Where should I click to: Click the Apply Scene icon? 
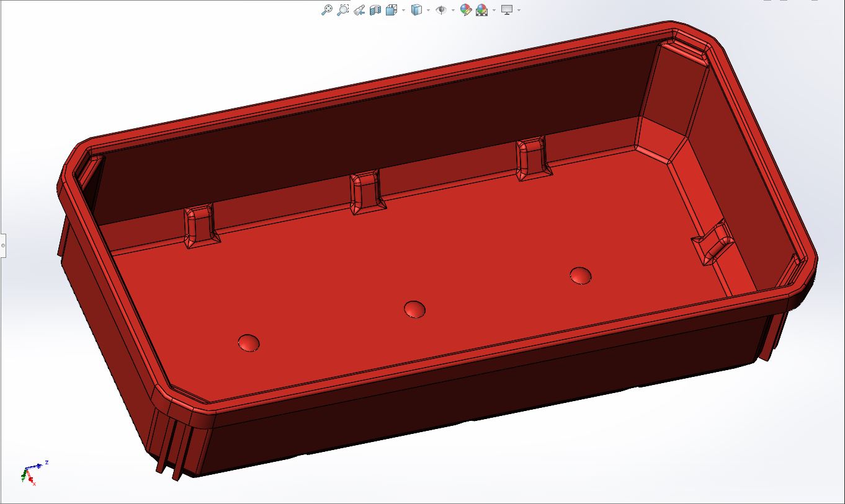tap(481, 10)
